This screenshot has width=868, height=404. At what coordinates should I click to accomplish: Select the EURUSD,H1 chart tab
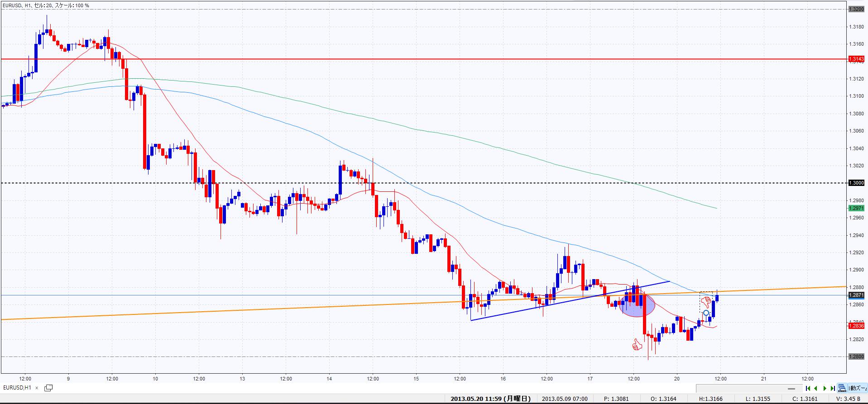[17, 388]
